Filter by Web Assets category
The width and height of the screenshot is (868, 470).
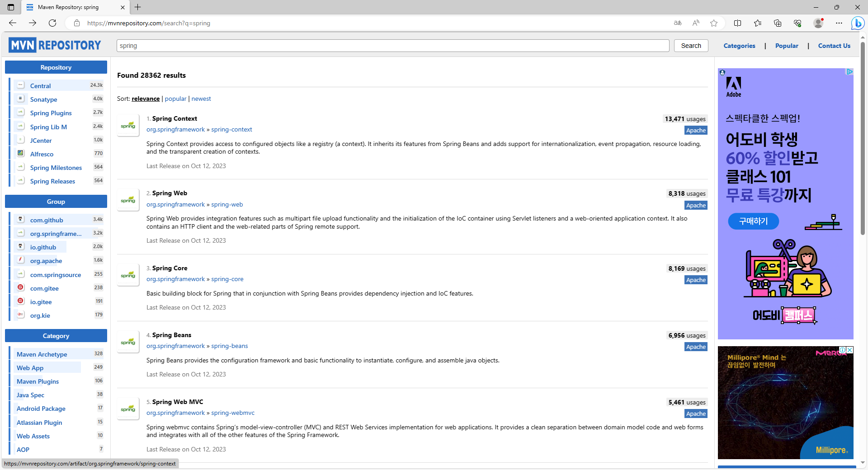(x=33, y=436)
